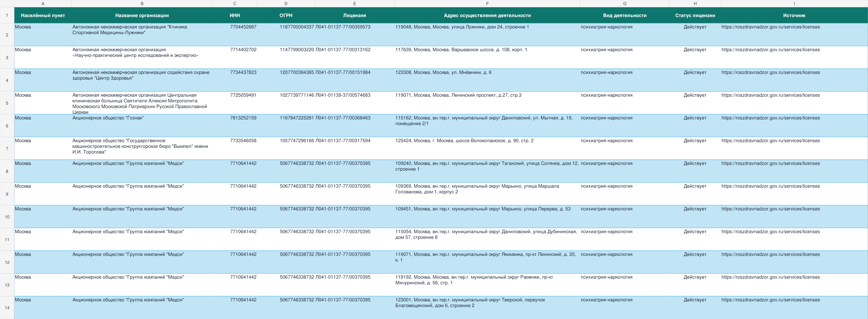Select the 'Медси' organization cell in row 14
The image size is (868, 319).
142,308
